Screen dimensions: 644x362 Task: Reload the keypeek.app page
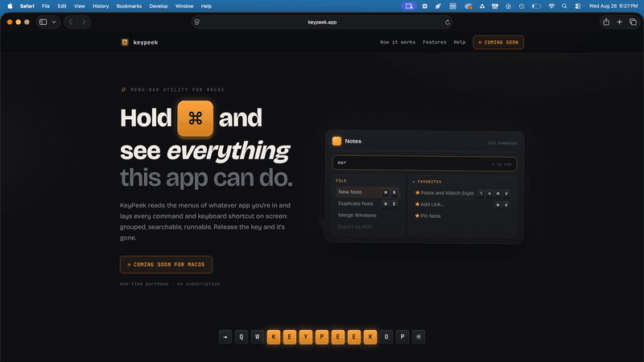pos(448,23)
